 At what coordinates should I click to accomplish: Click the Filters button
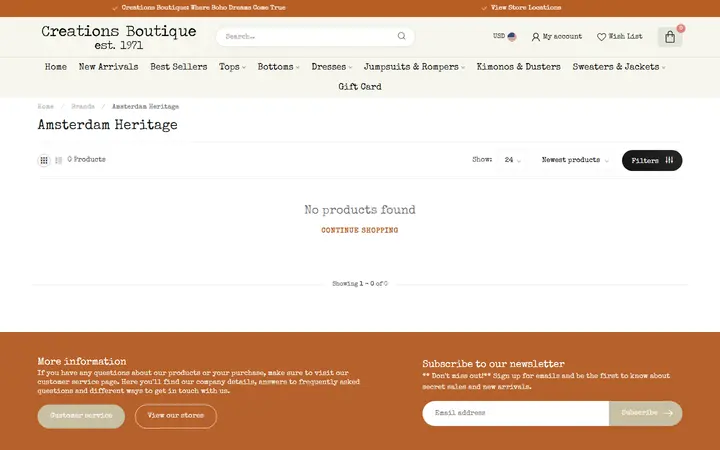tap(652, 160)
